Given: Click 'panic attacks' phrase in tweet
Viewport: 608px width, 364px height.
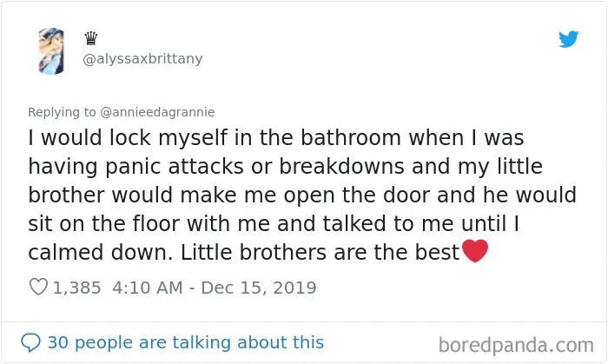Looking at the screenshot, I should tap(175, 167).
